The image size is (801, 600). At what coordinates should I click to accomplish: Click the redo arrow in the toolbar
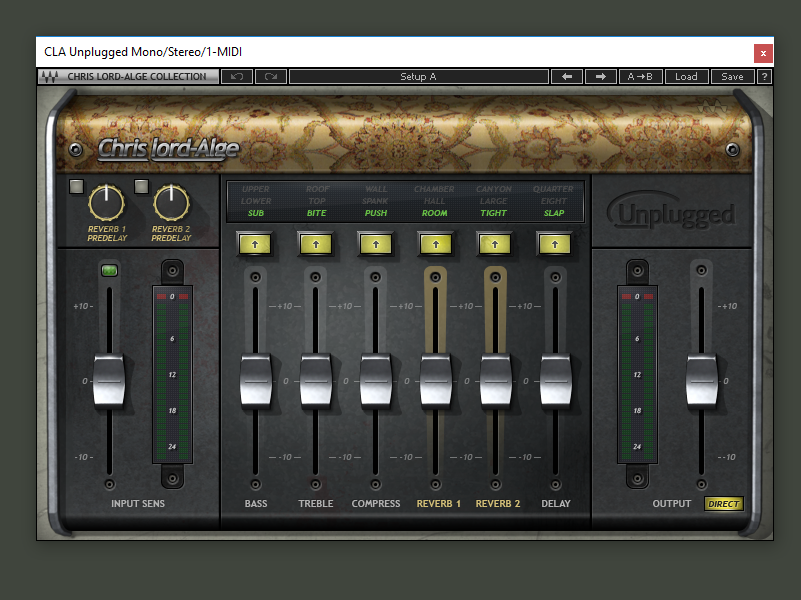271,77
